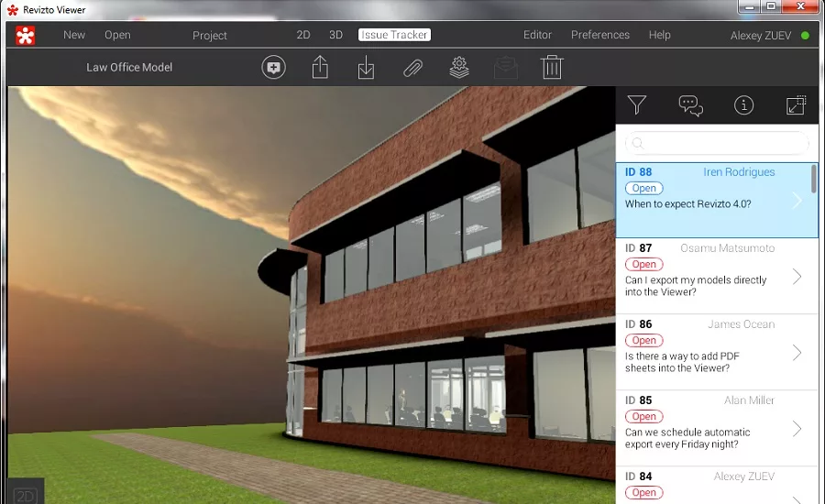Add a new issue with the plus icon
The image size is (825, 504).
[273, 67]
